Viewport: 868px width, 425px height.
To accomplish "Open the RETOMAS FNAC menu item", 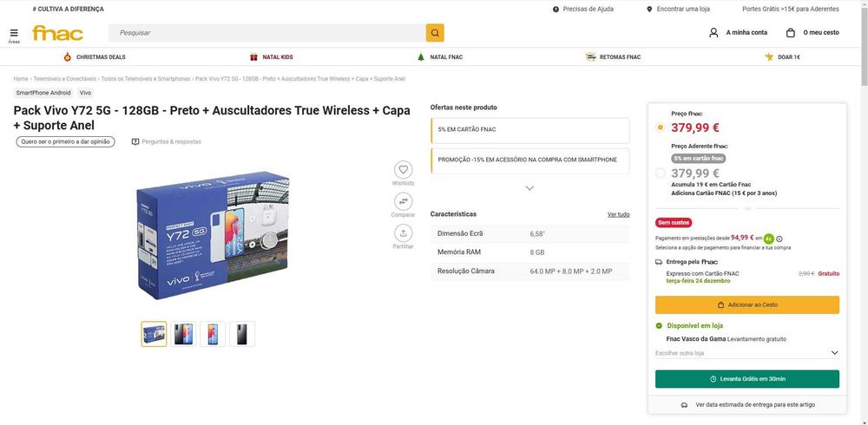I will [620, 57].
